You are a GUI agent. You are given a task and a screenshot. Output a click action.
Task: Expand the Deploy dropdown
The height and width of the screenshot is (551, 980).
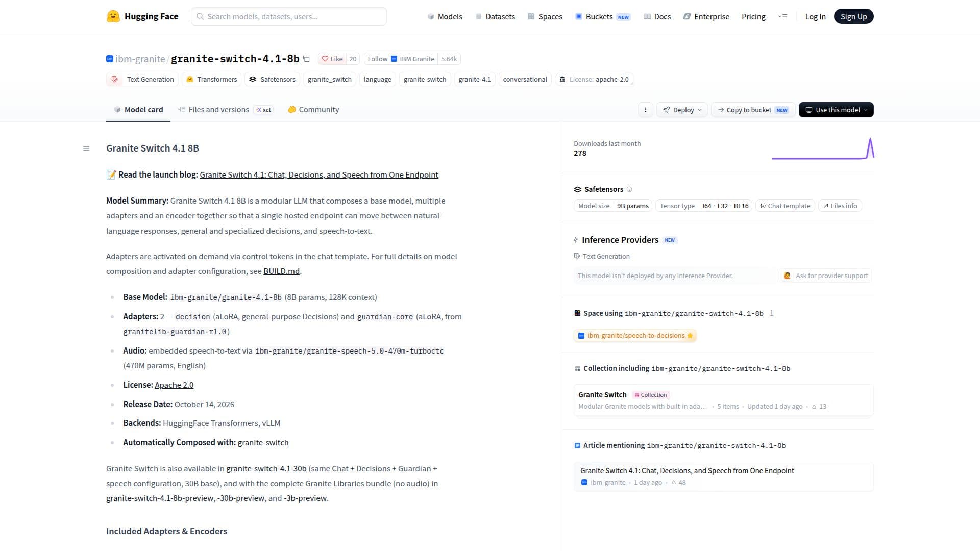point(682,110)
